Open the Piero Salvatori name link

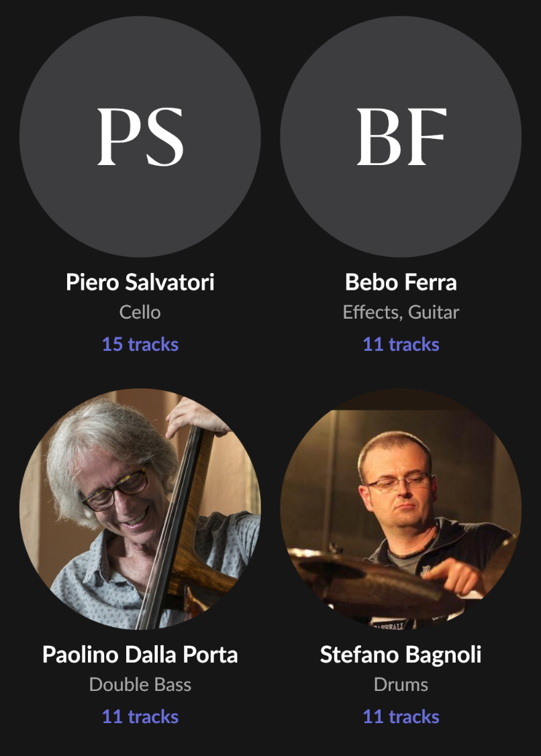pyautogui.click(x=140, y=282)
